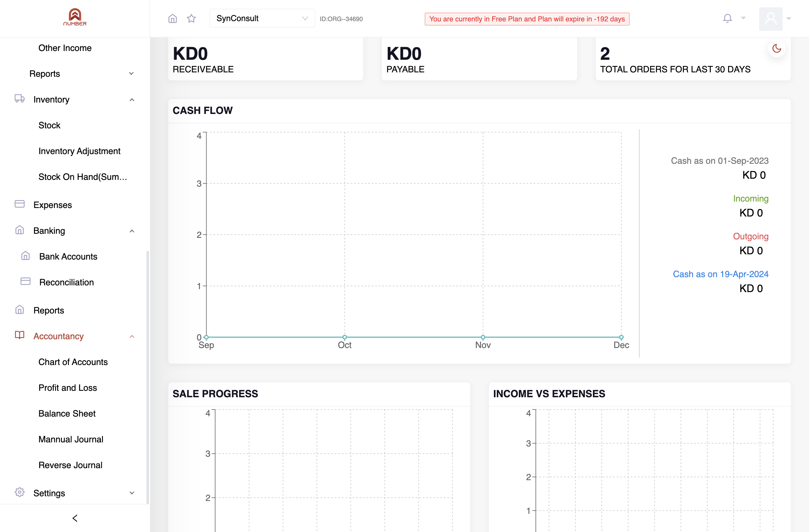Open Balance Sheet report

(x=67, y=414)
